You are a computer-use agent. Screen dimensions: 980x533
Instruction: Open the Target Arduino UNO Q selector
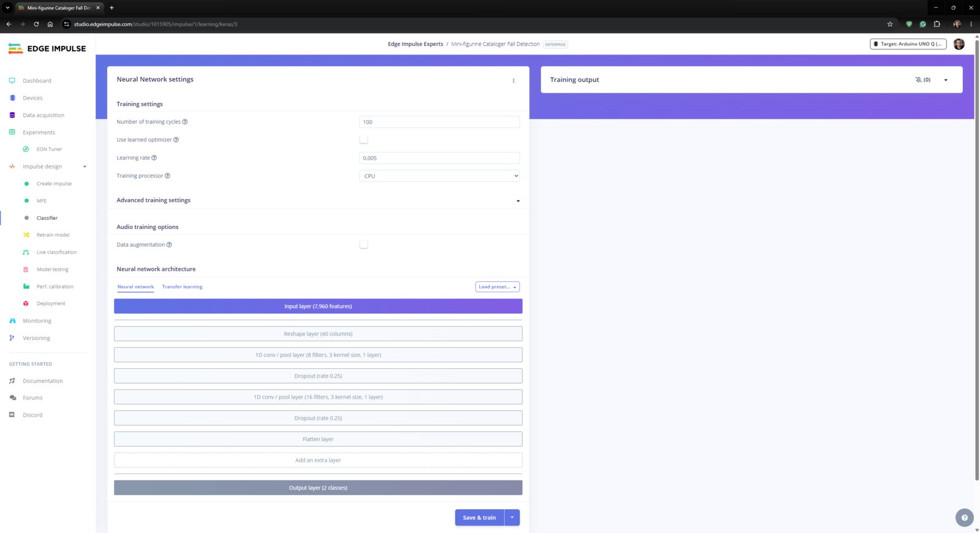click(x=908, y=44)
